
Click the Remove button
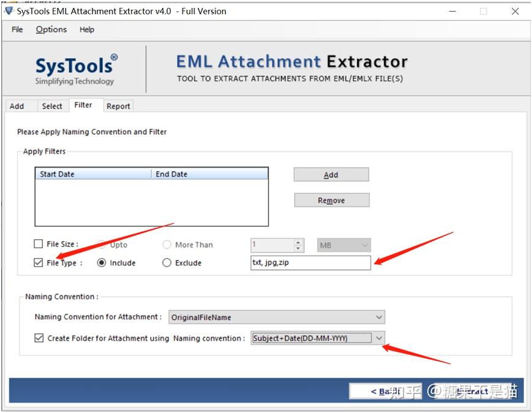click(331, 199)
